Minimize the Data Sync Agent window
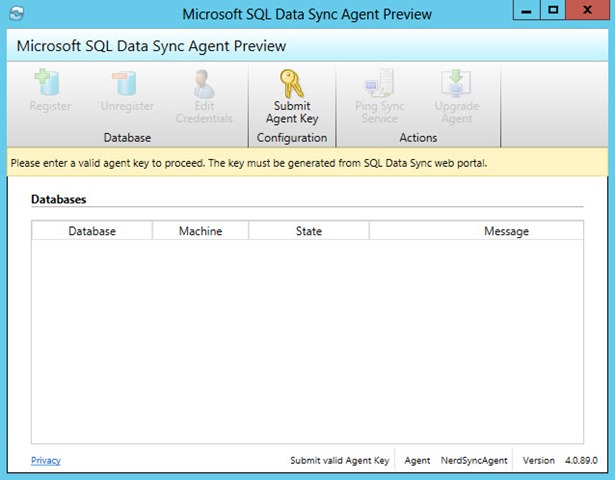This screenshot has height=480, width=615. (526, 10)
